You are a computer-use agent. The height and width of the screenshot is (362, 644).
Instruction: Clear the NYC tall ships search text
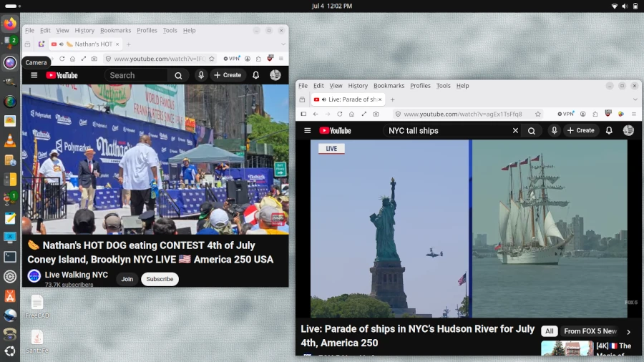tap(515, 130)
